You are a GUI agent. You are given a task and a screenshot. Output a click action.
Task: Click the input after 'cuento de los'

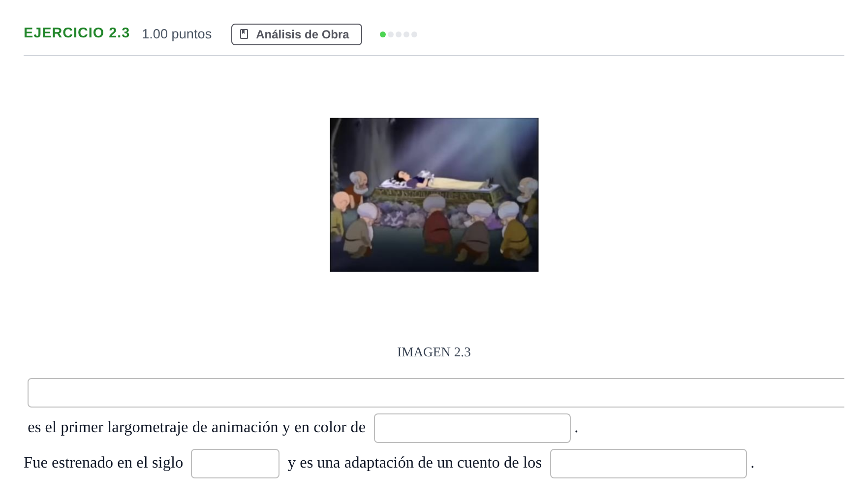pos(649,464)
